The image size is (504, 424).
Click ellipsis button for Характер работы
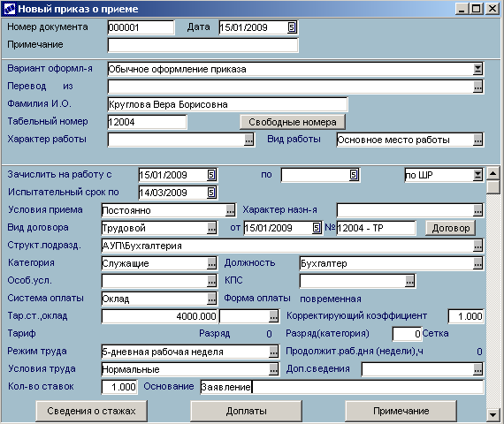click(x=248, y=140)
